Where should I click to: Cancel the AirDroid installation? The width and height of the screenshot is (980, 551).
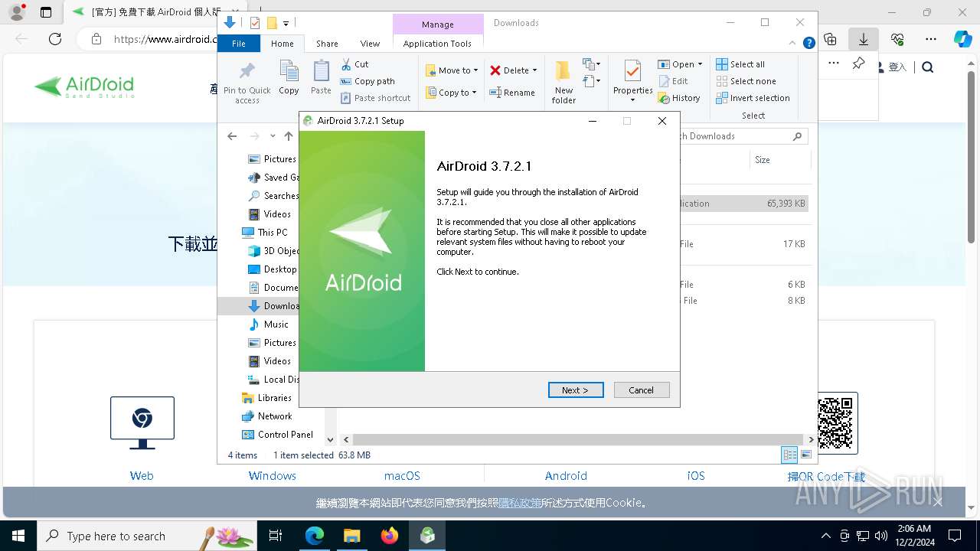(642, 390)
